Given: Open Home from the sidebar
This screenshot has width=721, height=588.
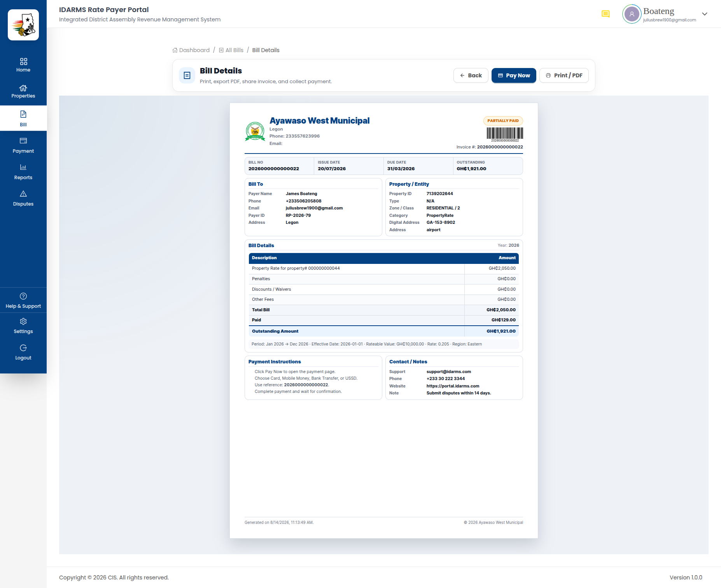Looking at the screenshot, I should pos(23,65).
